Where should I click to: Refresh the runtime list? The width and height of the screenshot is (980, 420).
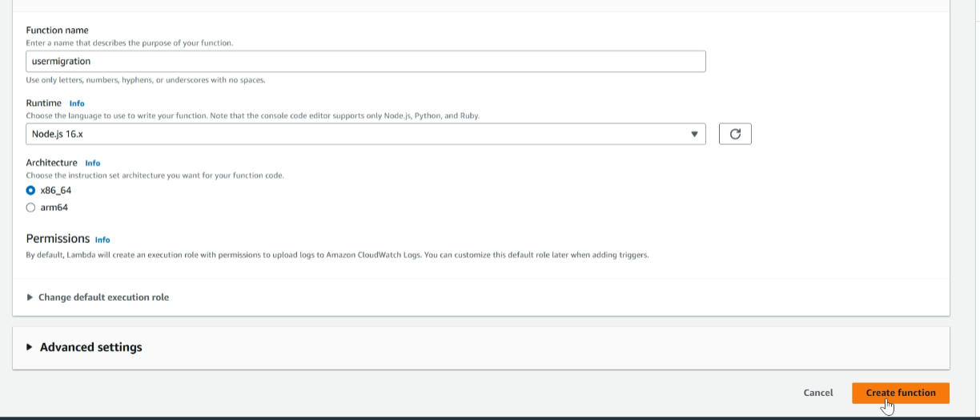coord(735,134)
